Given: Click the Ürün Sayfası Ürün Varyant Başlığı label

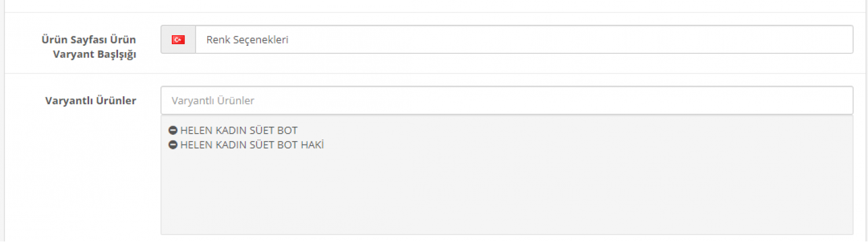Looking at the screenshot, I should click(89, 47).
